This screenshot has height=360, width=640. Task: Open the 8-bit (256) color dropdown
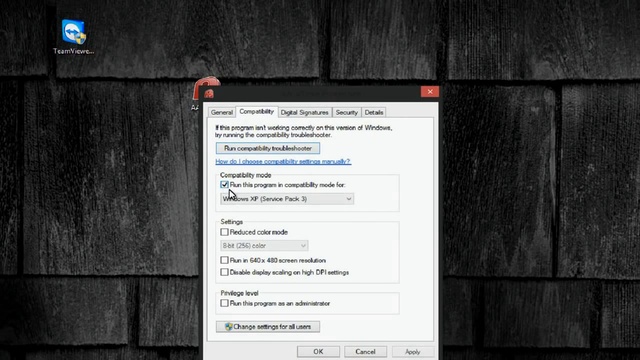click(x=264, y=246)
